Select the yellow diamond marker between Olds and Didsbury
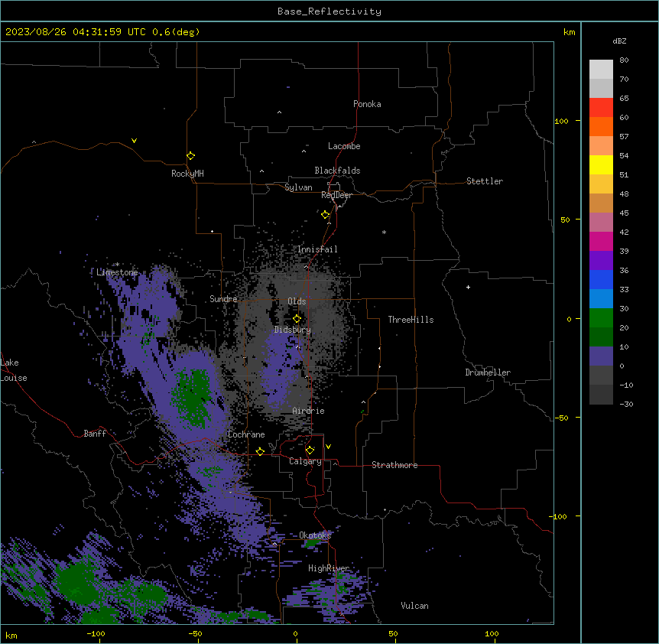Screen dimensions: 659x644 (x=297, y=319)
